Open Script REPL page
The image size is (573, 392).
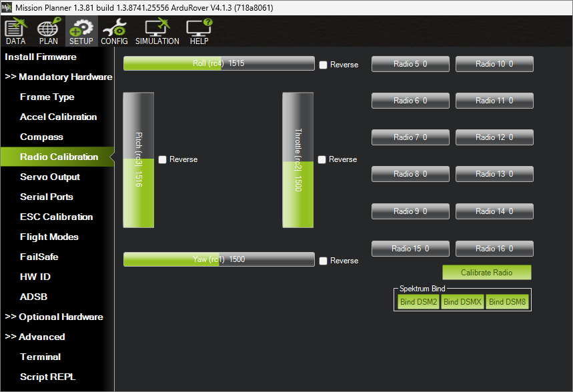[47, 377]
